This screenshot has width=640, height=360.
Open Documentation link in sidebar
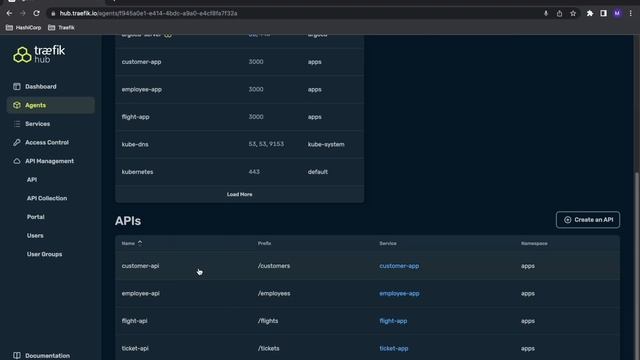47,356
